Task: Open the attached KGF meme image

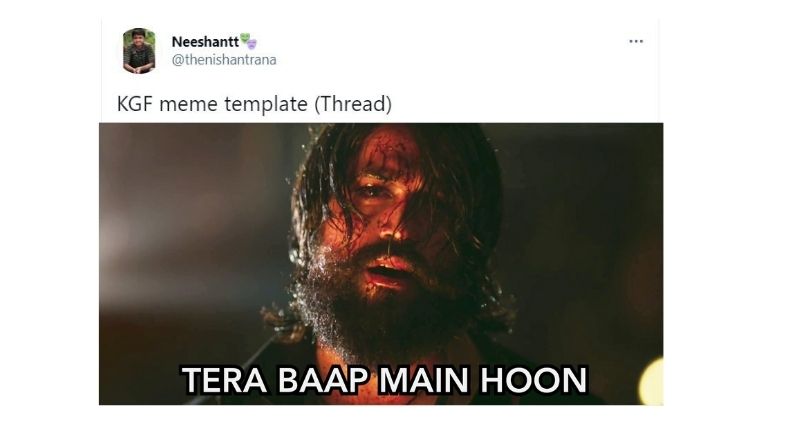Action: (381, 264)
